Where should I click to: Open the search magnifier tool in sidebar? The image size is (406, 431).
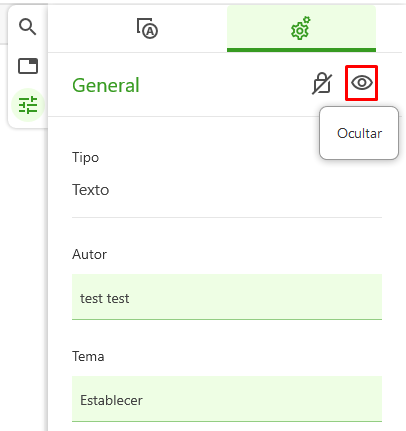tap(28, 27)
